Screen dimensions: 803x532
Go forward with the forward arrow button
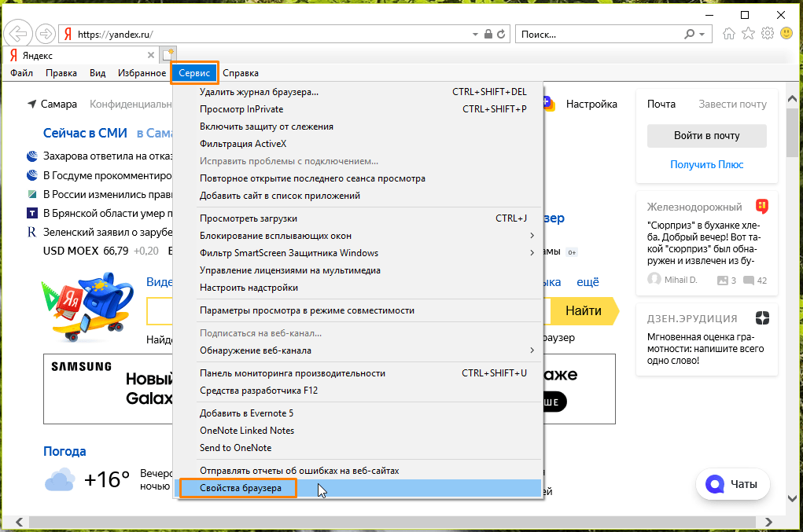[x=46, y=35]
